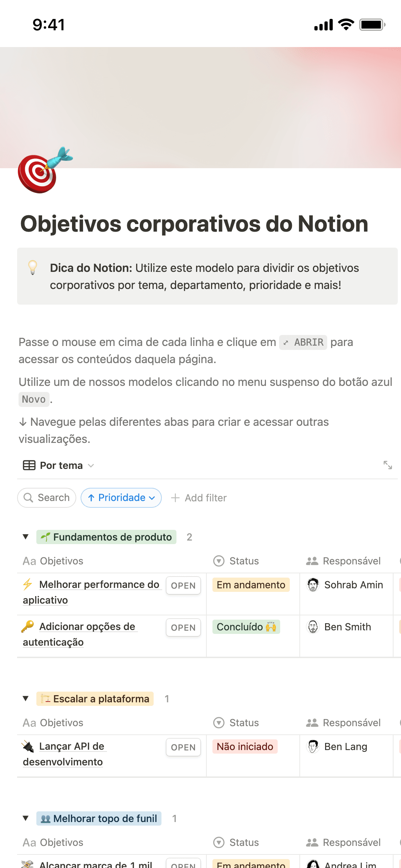
Task: Click the Add filter button
Action: pyautogui.click(x=199, y=498)
